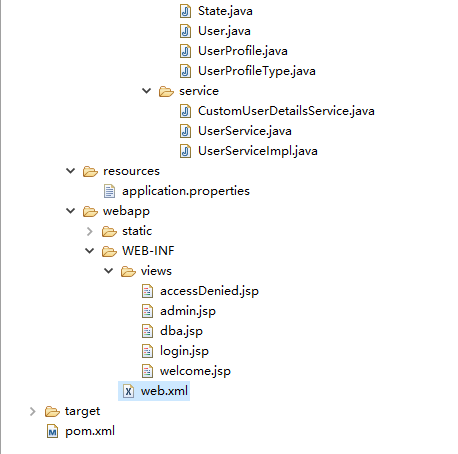This screenshot has height=454, width=458.
Task: Click the web.xml XML file icon
Action: point(128,391)
